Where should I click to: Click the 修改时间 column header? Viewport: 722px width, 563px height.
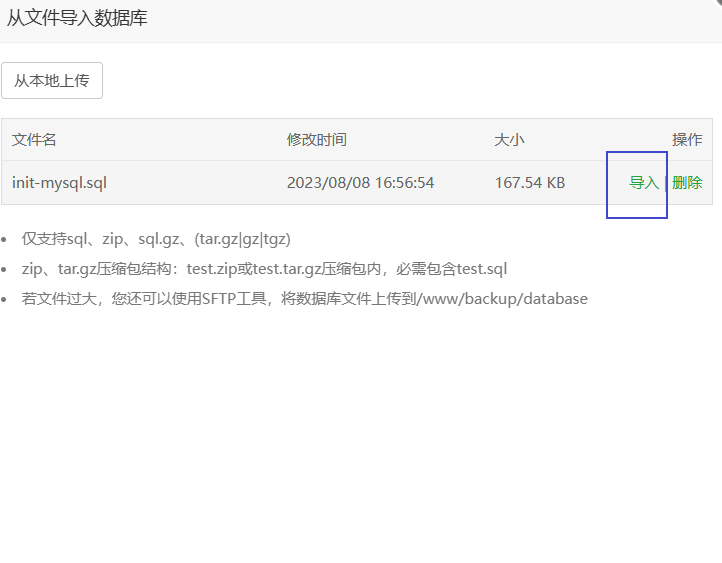pos(316,140)
